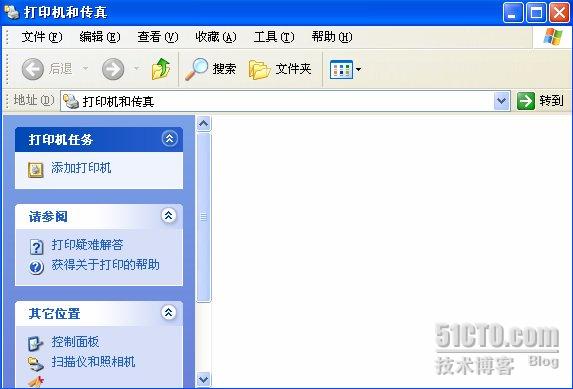This screenshot has width=573, height=389.
Task: Click the title bar printer icon
Action: (11, 11)
